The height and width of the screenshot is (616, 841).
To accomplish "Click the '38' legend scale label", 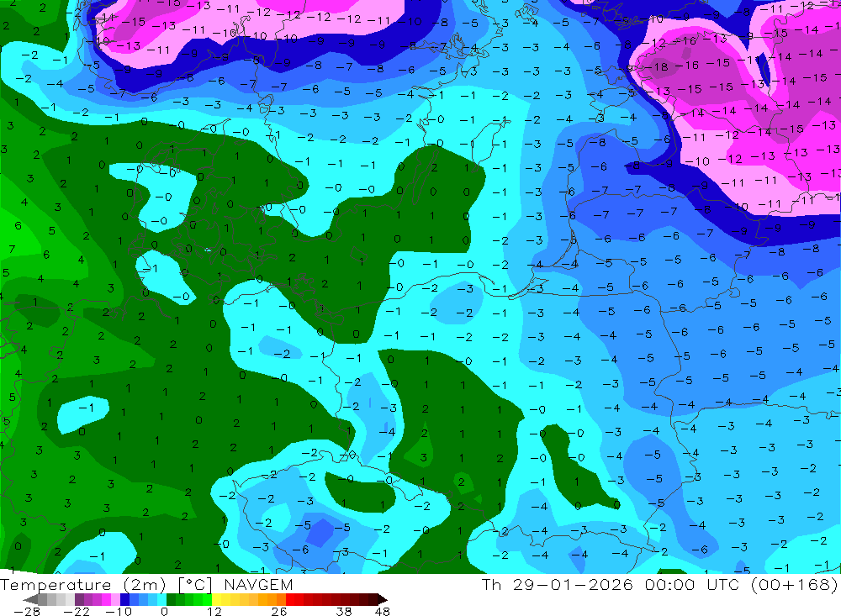I will pos(344,612).
